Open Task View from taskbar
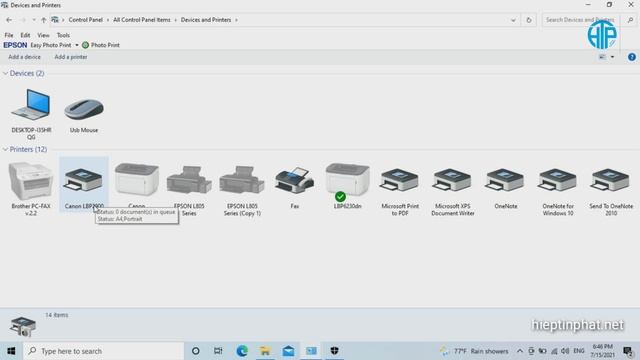The width and height of the screenshot is (640, 360). click(x=218, y=351)
